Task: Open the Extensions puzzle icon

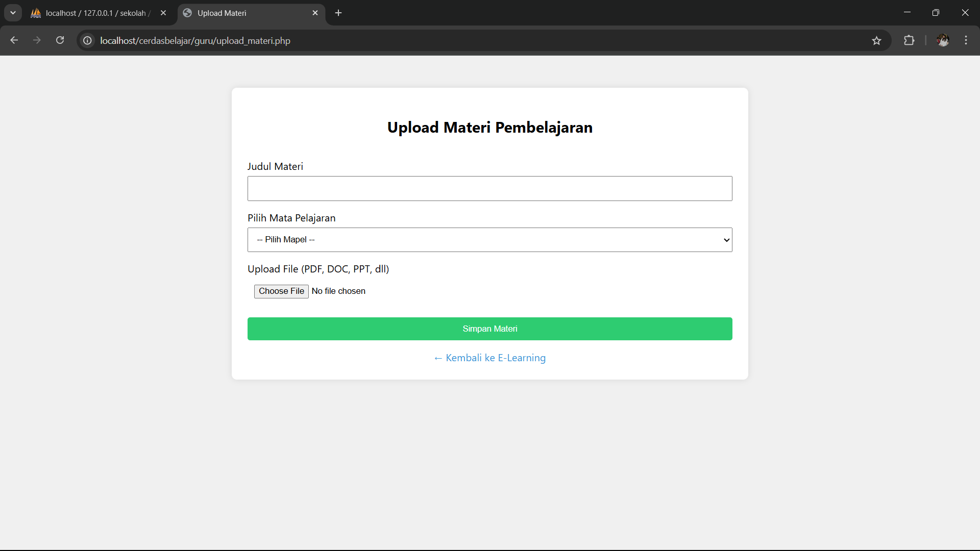Action: (x=909, y=40)
